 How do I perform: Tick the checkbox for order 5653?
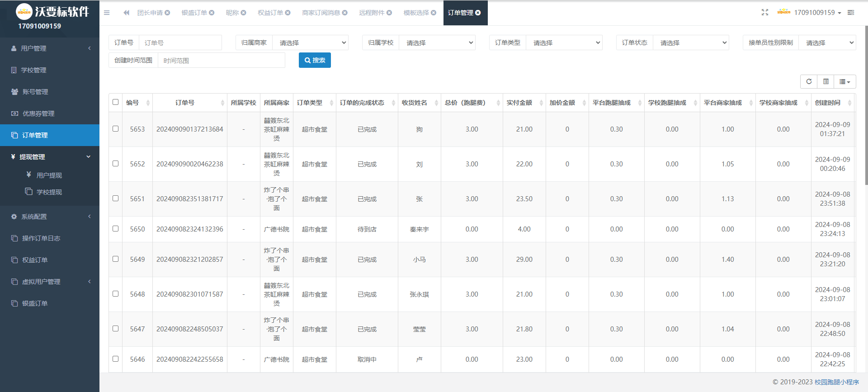(x=115, y=129)
